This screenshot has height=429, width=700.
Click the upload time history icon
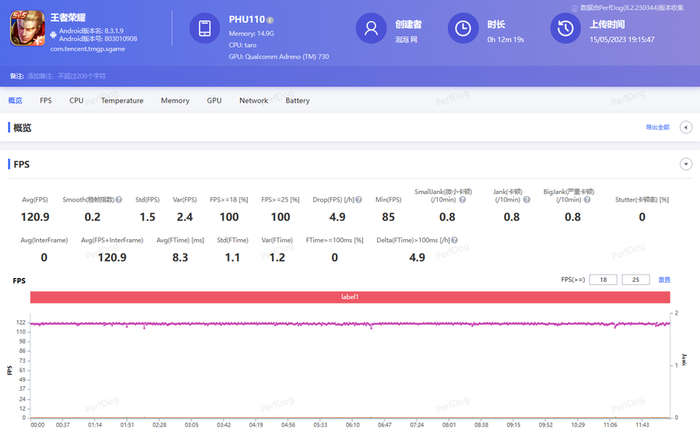[x=564, y=30]
